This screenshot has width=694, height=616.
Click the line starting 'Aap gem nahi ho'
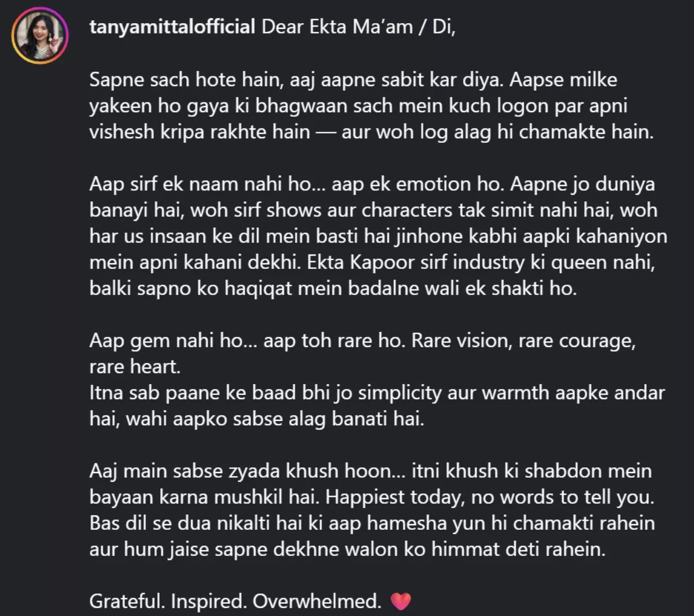(x=363, y=340)
